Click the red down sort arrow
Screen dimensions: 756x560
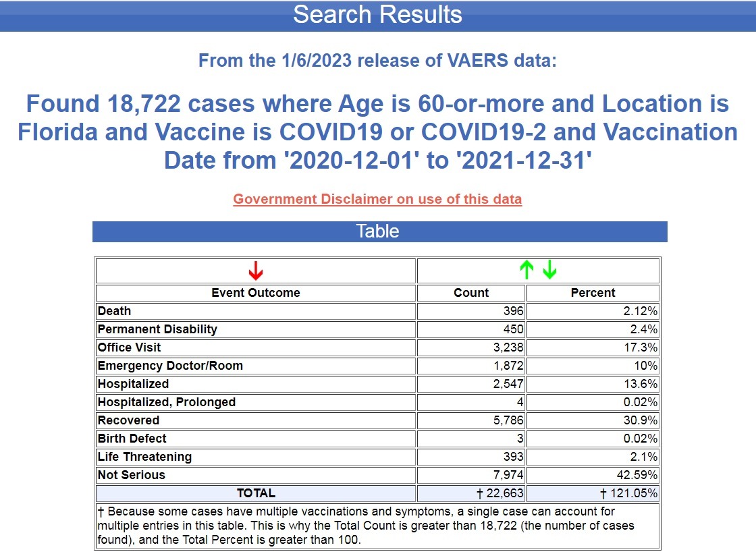click(255, 271)
